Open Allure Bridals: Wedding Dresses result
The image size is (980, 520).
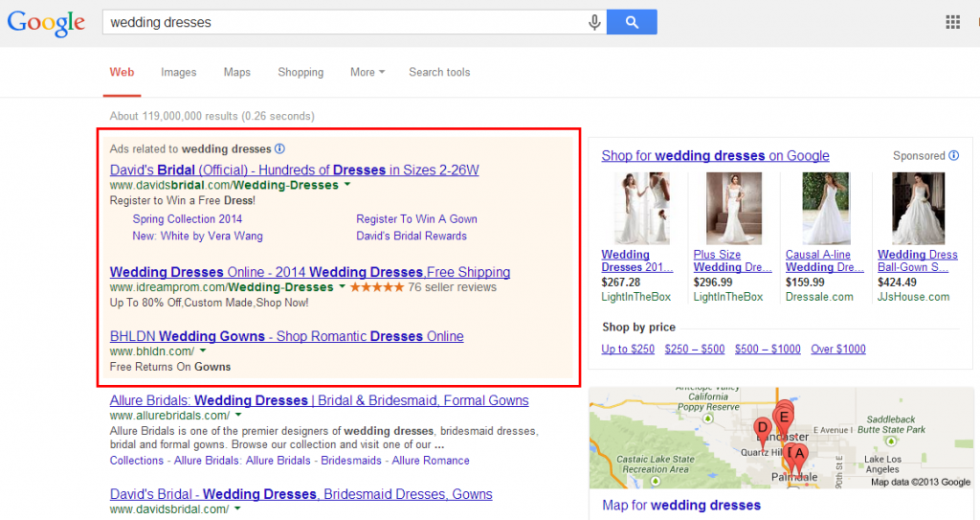[320, 400]
